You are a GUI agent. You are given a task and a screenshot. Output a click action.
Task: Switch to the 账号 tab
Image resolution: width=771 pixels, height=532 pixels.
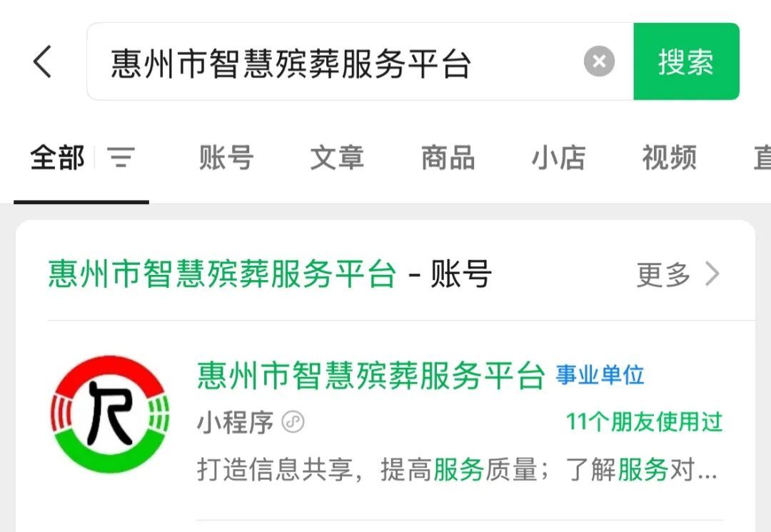226,157
